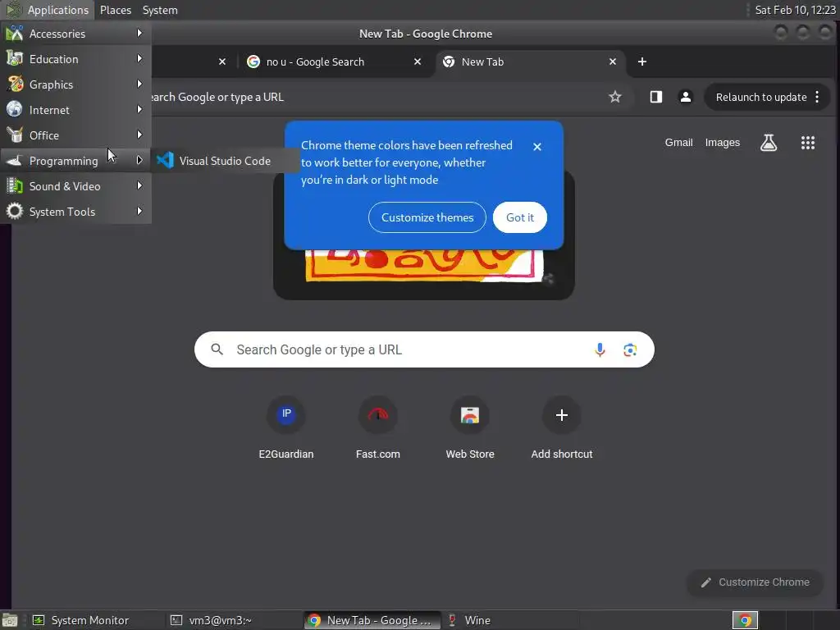Open the Fast.com shortcut
This screenshot has width=840, height=630.
[378, 428]
